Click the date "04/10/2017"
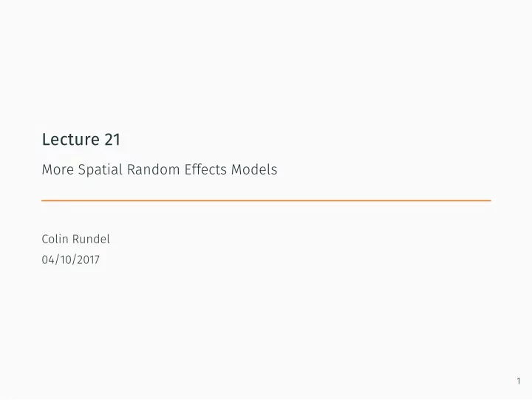This screenshot has width=532, height=400. [x=71, y=260]
